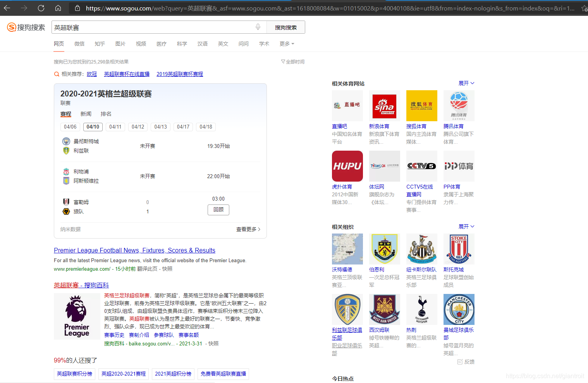Click the site lock icon in the address bar
Image resolution: width=588 pixels, height=383 pixels.
pos(77,8)
